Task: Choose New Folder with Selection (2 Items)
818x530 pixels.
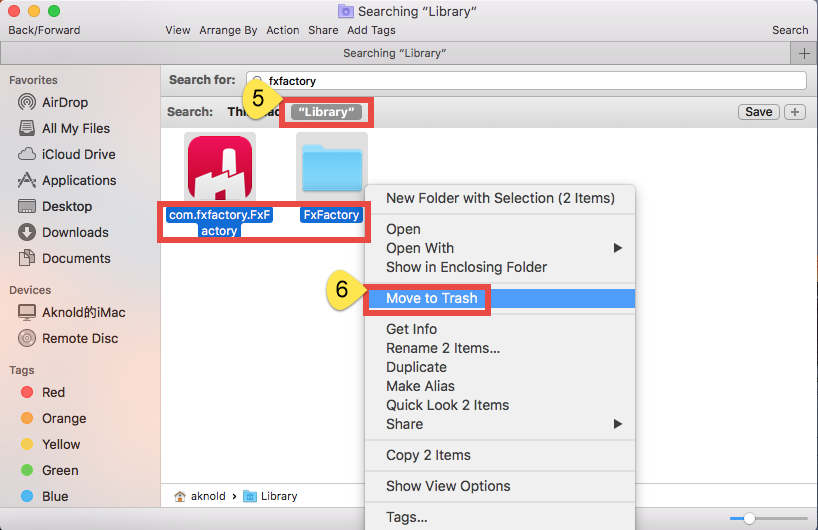Action: (x=500, y=198)
